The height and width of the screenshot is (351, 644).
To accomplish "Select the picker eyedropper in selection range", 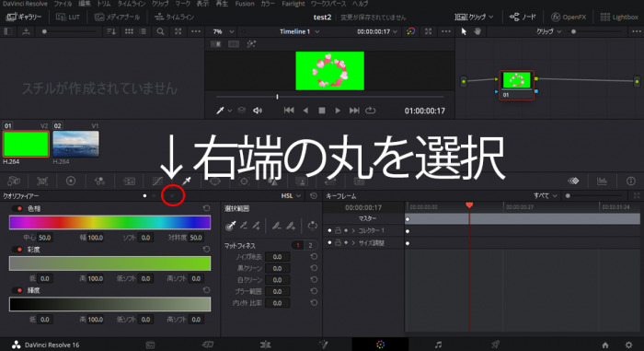I will point(231,226).
